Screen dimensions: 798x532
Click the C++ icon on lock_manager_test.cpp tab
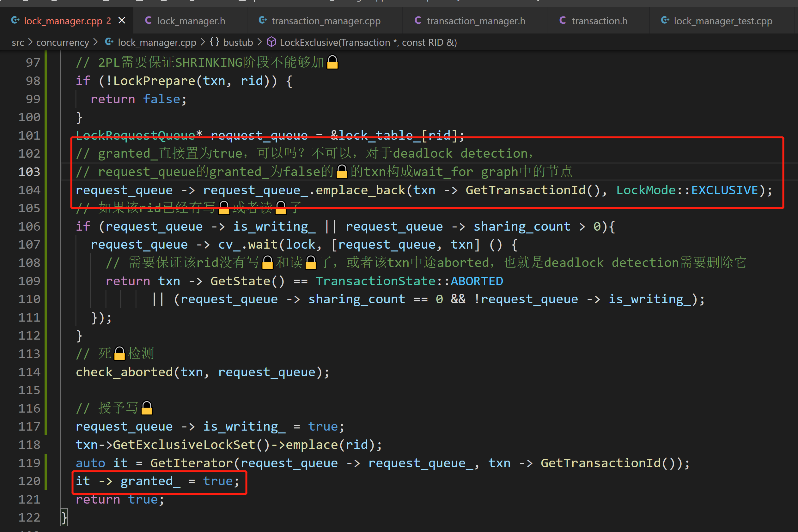click(x=665, y=20)
